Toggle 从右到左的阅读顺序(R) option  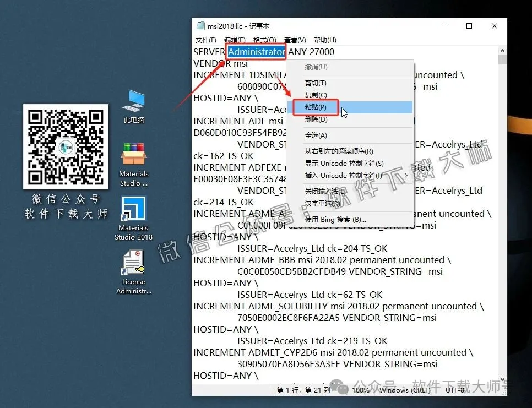click(339, 151)
